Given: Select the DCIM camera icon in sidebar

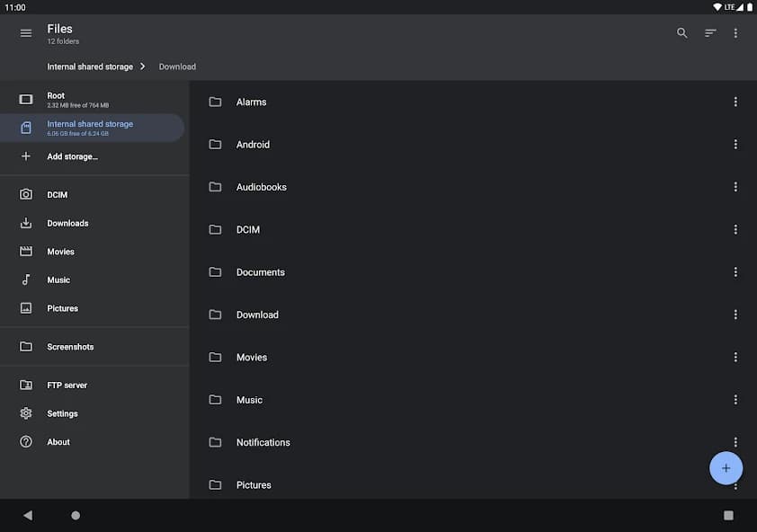Looking at the screenshot, I should [26, 194].
